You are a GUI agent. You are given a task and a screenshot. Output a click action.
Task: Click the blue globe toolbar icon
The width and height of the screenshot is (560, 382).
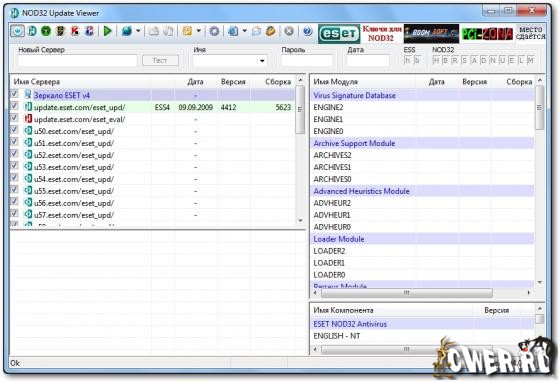(127, 31)
